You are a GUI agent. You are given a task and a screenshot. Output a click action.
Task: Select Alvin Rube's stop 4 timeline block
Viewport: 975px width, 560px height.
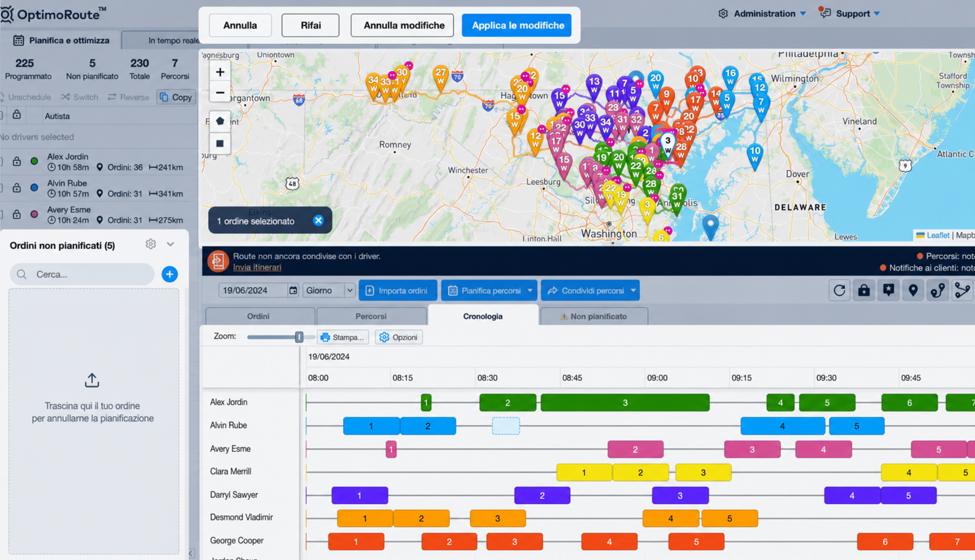pos(782,426)
